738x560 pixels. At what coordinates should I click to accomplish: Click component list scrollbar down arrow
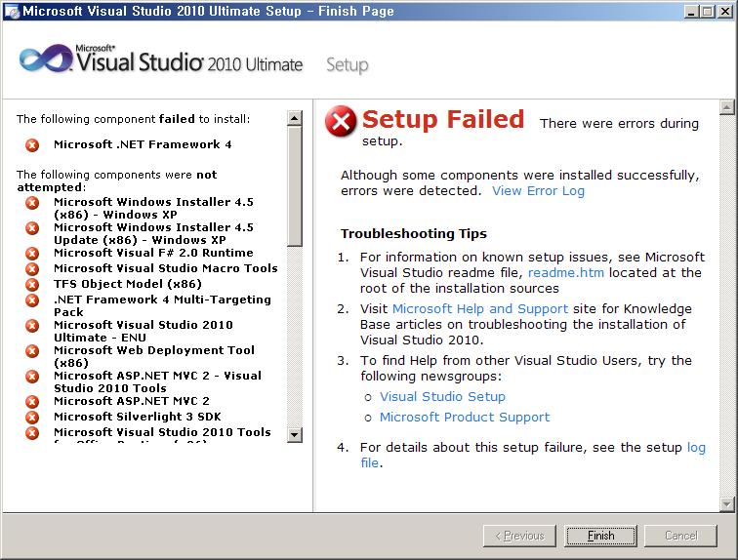coord(294,434)
